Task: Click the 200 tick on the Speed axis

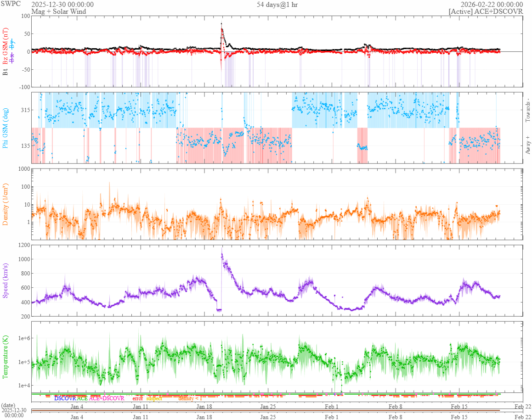Action: [25, 316]
